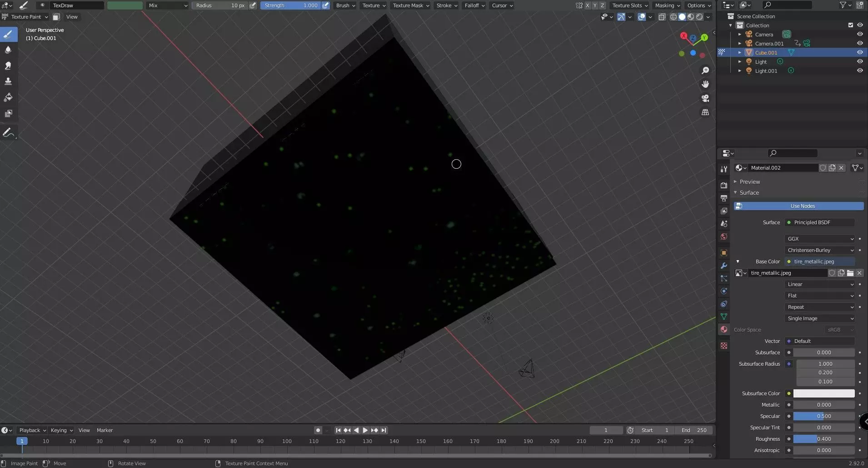Select the Annotate tool
This screenshot has width=868, height=468.
pos(8,133)
